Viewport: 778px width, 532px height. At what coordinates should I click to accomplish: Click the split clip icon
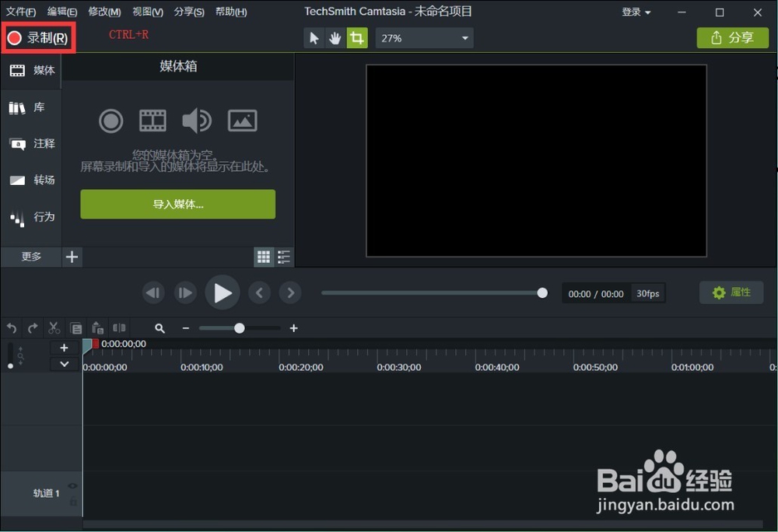tap(119, 327)
